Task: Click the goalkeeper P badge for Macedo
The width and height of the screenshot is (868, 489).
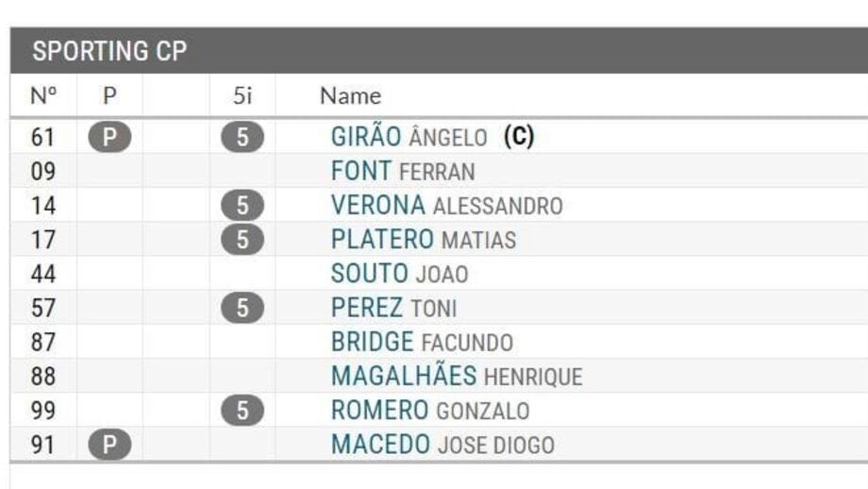Action: (109, 444)
